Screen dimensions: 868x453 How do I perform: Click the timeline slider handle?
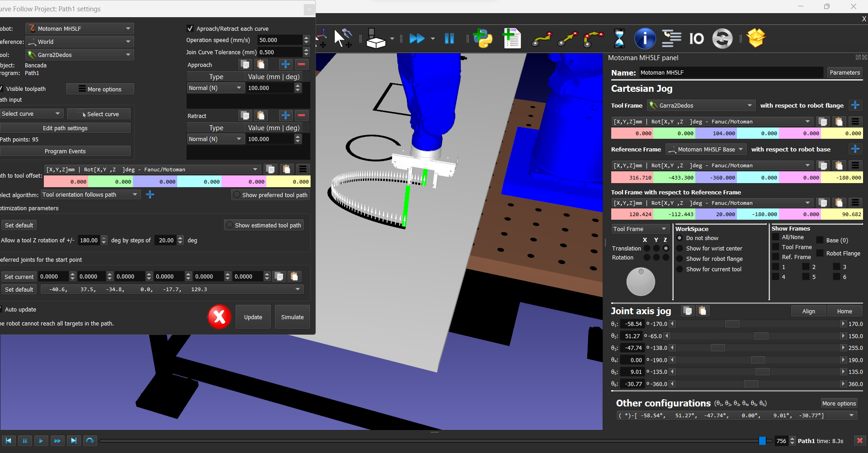coord(762,441)
